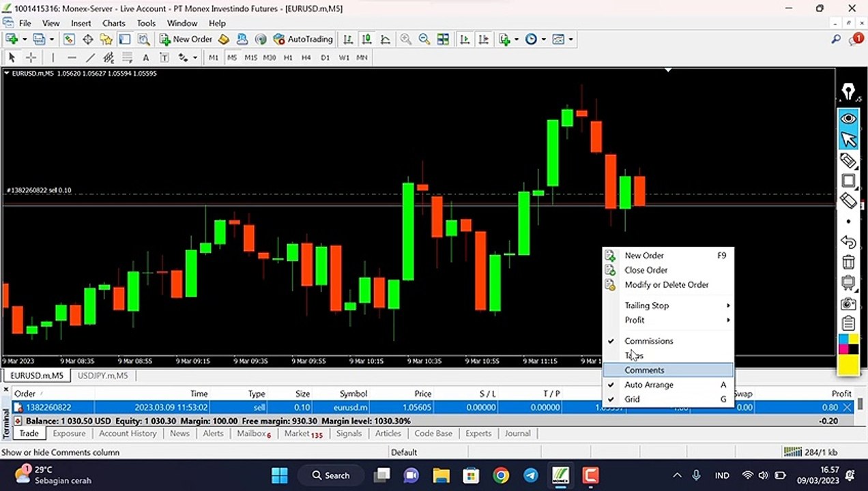868x491 pixels.
Task: Open the new chart dropdown arrow
Action: pos(24,40)
